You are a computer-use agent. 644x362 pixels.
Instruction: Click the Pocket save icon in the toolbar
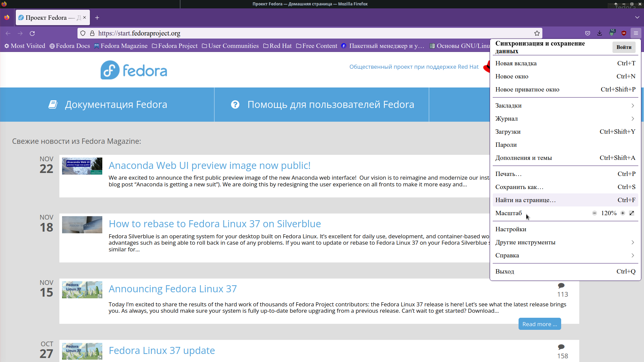pos(588,33)
